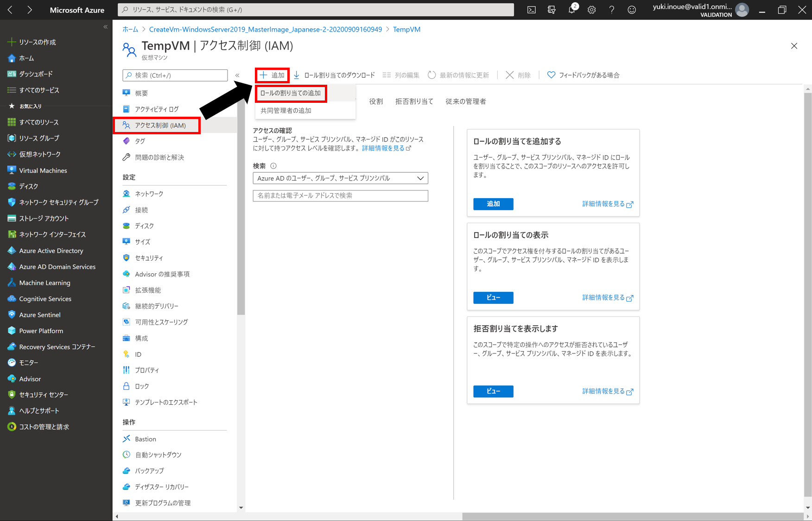Click blue 追加 button in role card

pyautogui.click(x=493, y=204)
